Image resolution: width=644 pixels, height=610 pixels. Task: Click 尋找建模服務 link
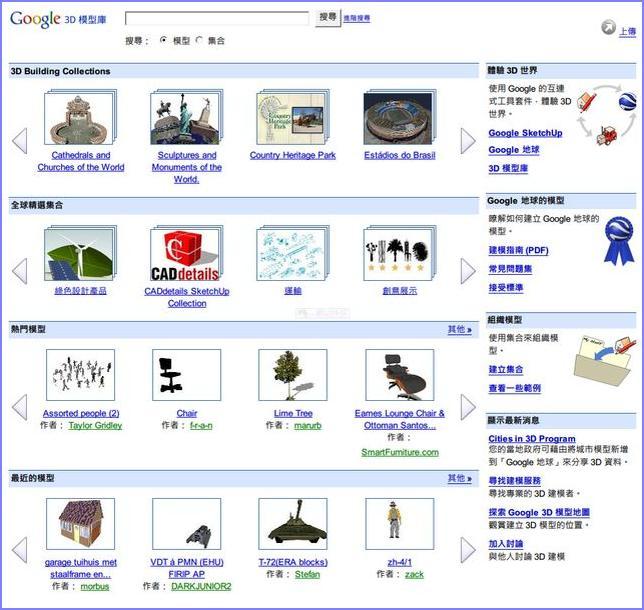click(x=514, y=481)
